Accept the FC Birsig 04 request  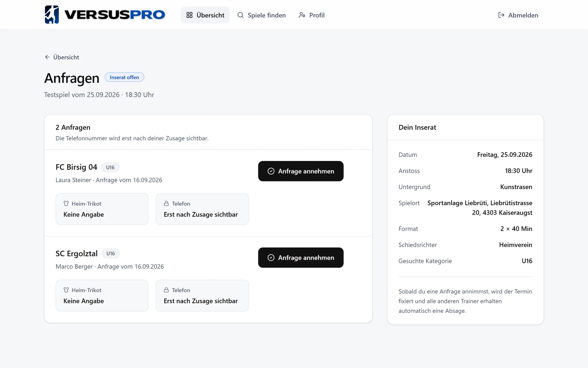[301, 171]
